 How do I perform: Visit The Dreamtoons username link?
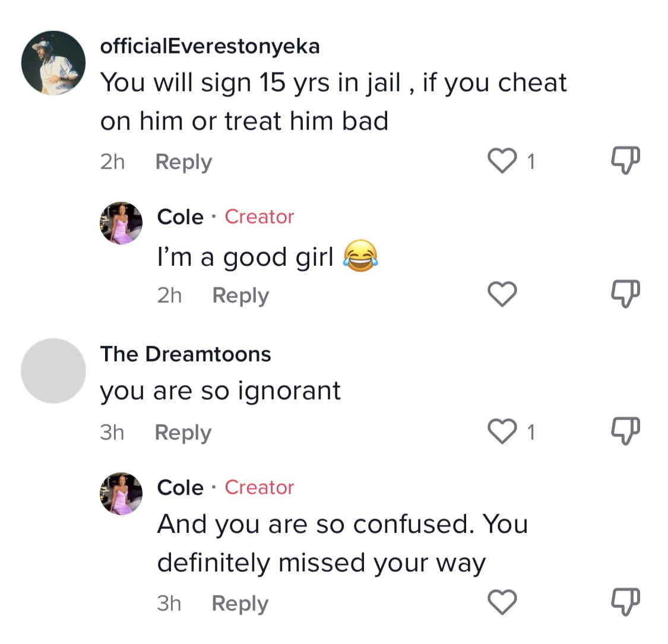pyautogui.click(x=186, y=354)
